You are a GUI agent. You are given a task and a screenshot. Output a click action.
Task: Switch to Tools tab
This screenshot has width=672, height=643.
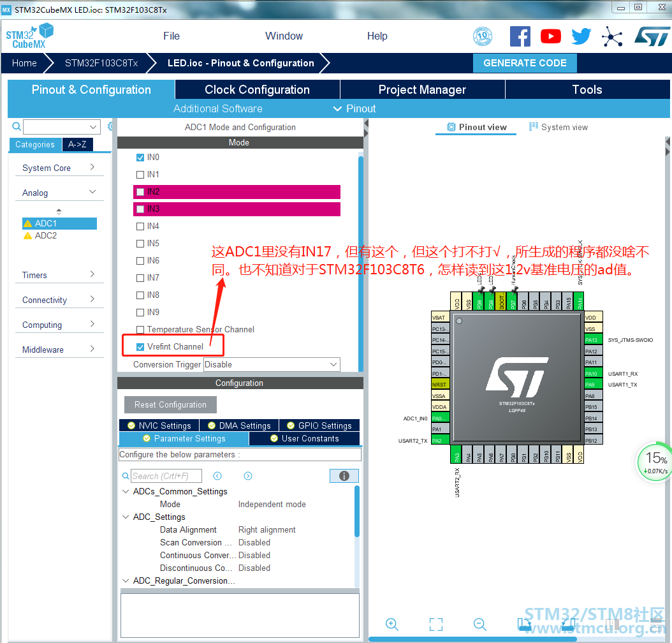(x=587, y=89)
